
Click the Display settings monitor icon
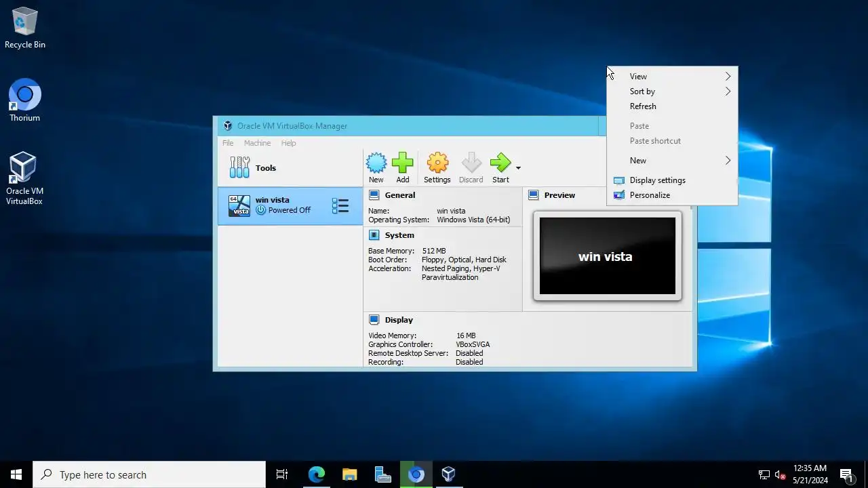point(618,180)
